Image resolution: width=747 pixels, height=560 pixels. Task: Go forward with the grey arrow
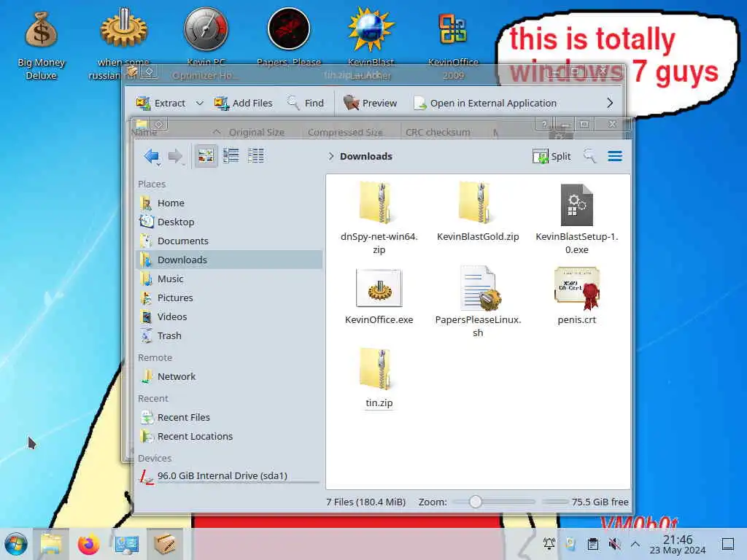point(175,156)
